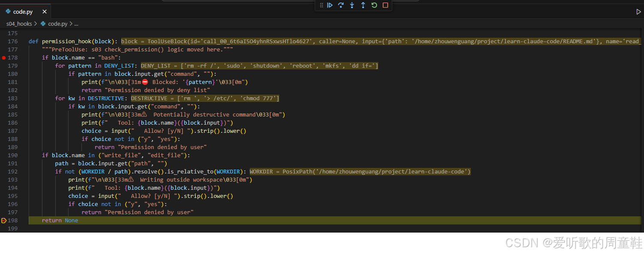Click the PreToolUse docstring line
The height and width of the screenshot is (254, 644).
138,50
